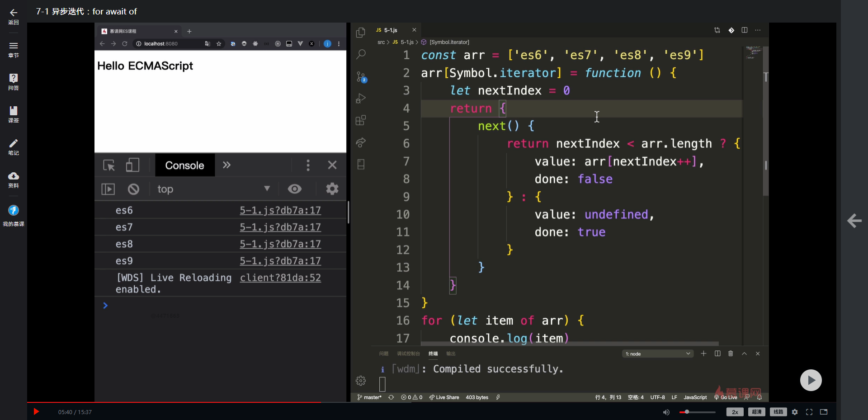Adjust the volume slider
The image size is (868, 420).
pyautogui.click(x=697, y=412)
